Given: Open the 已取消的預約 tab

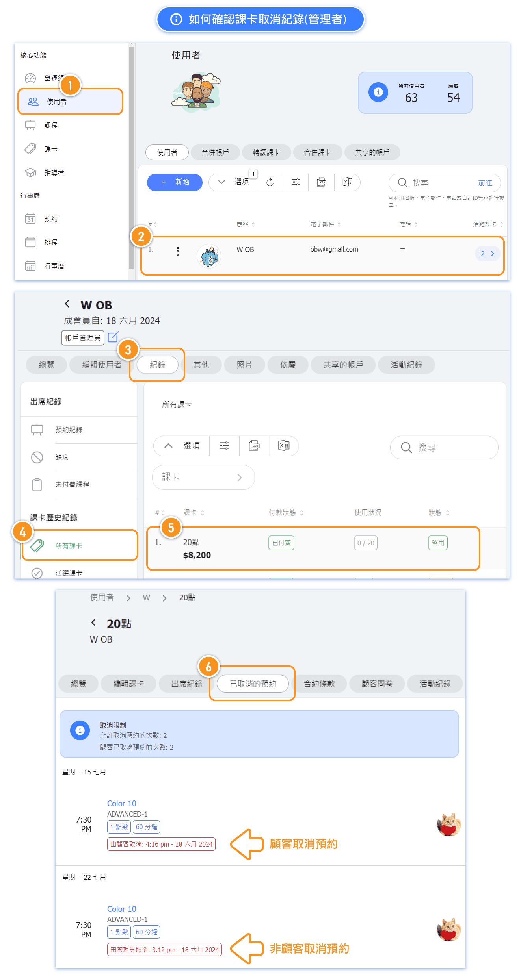Looking at the screenshot, I should (253, 684).
